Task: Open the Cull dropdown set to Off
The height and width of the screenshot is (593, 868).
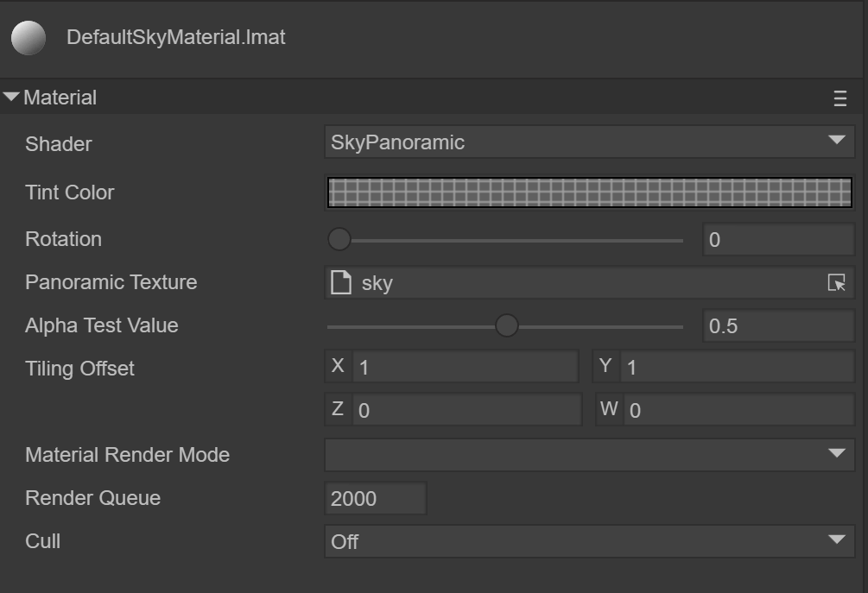Action: (x=589, y=541)
